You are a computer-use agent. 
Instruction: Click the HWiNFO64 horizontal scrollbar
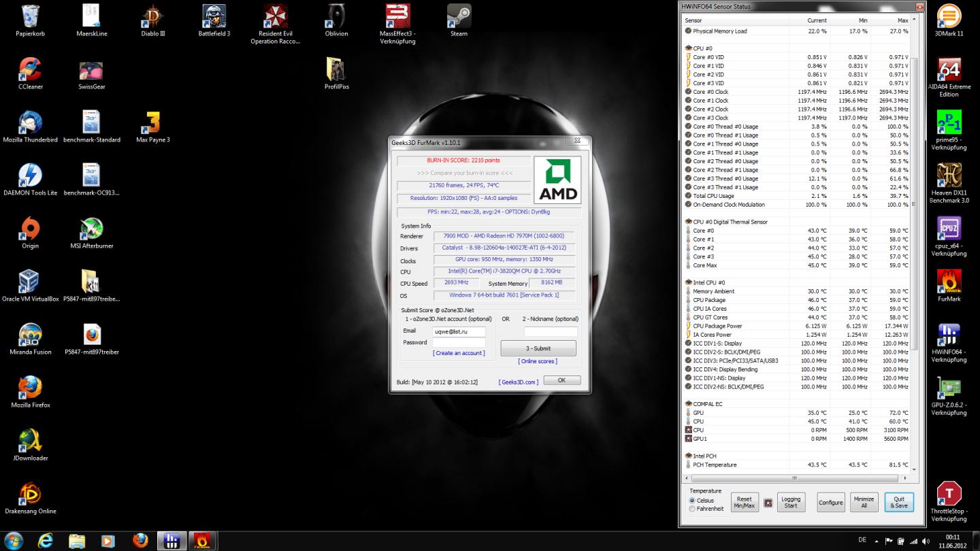click(796, 478)
